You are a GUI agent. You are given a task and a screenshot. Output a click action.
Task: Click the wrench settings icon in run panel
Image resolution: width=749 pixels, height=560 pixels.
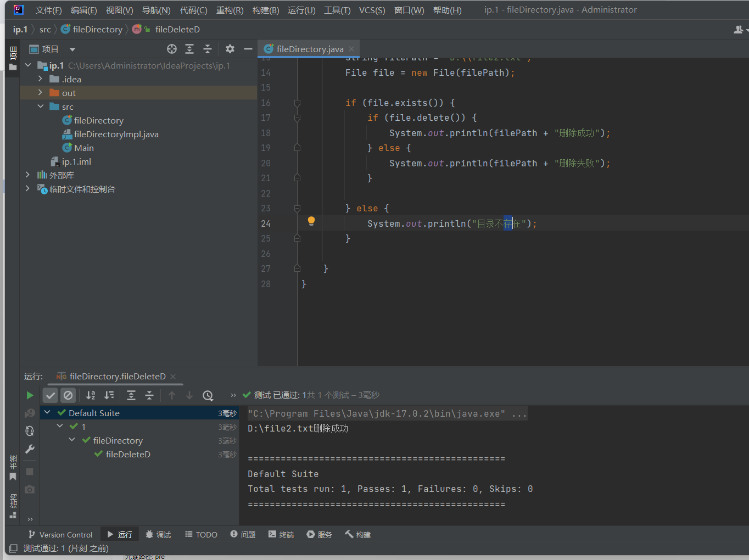30,449
